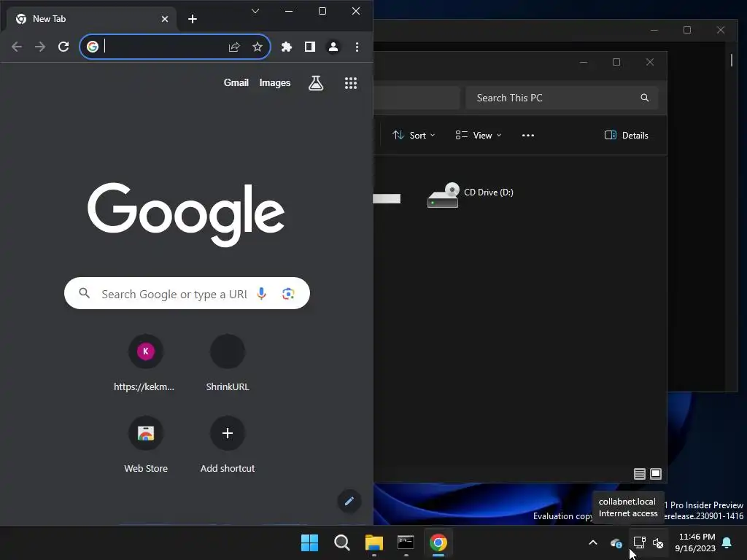Open taskbar Search
This screenshot has width=747, height=560.
(x=342, y=542)
